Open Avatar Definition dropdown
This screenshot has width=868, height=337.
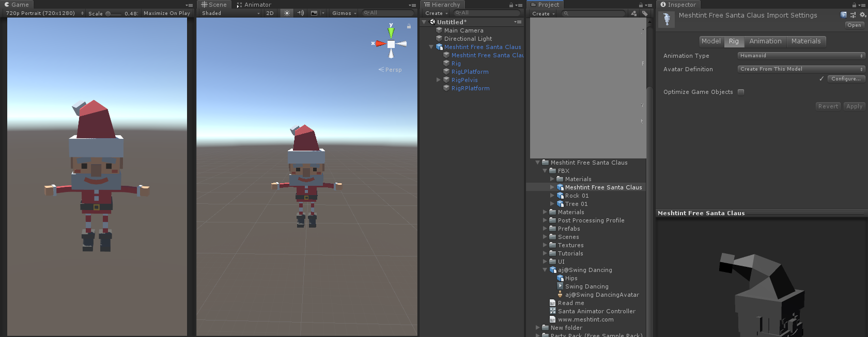[801, 69]
